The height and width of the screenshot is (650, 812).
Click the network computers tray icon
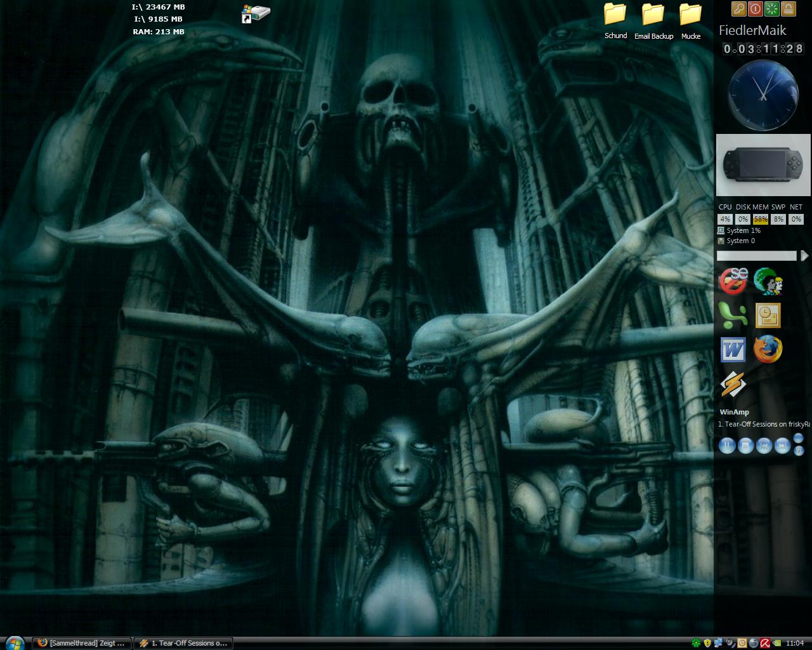pyautogui.click(x=718, y=643)
